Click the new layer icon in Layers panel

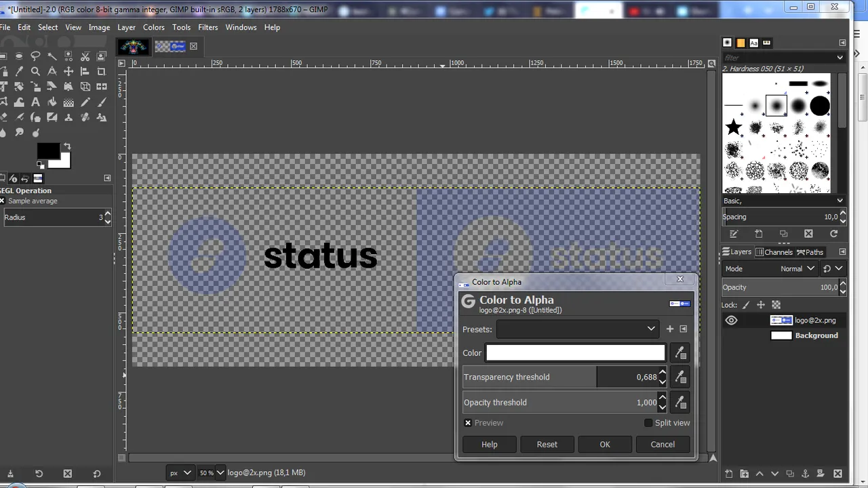pos(728,474)
